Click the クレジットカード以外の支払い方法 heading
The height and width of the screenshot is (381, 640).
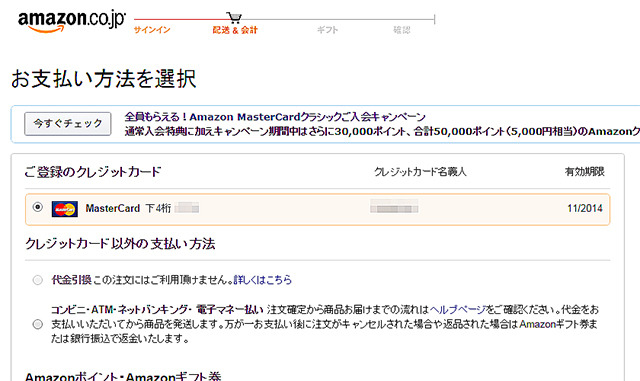[120, 244]
